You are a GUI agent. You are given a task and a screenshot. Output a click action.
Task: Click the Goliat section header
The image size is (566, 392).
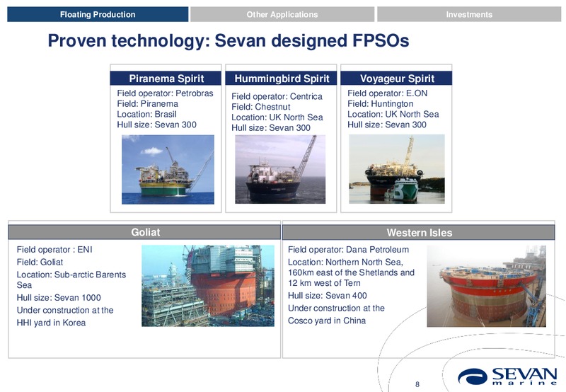tap(145, 232)
